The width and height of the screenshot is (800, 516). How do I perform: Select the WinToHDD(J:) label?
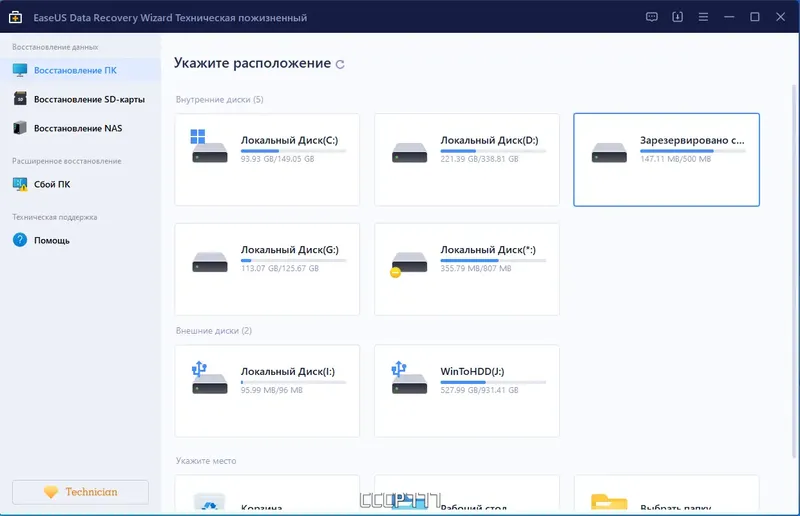472,372
